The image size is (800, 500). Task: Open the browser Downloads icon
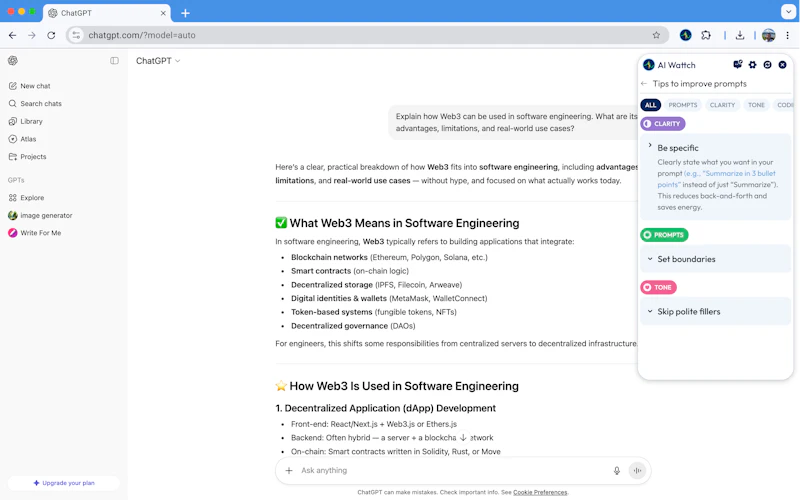pyautogui.click(x=740, y=35)
